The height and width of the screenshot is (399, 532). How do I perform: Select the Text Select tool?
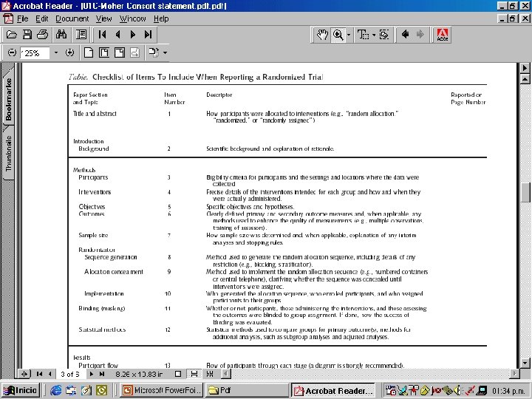pos(363,35)
